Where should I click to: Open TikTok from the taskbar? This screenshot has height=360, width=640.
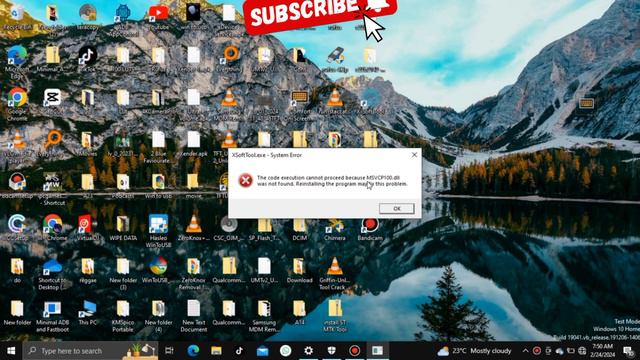[239, 351]
